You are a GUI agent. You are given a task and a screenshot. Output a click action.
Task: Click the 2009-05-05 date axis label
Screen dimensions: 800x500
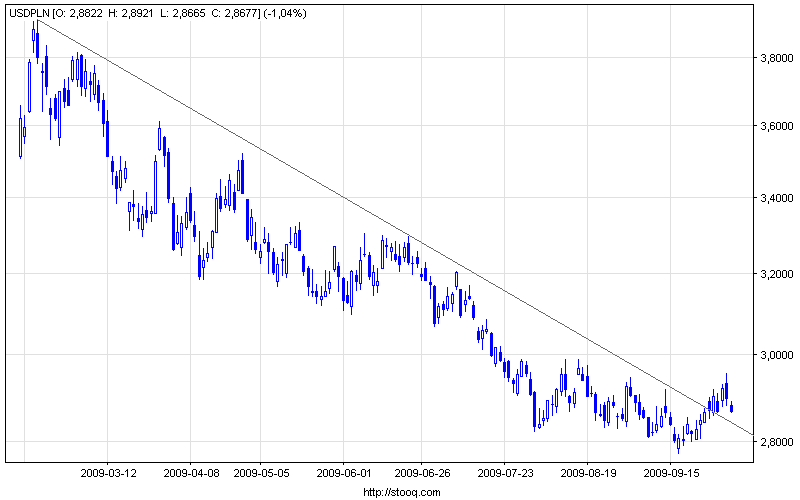(261, 473)
